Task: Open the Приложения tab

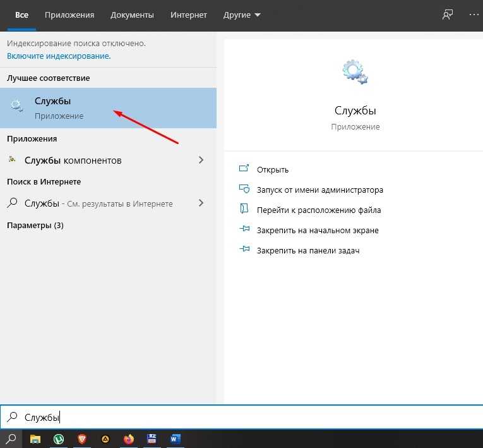Action: 69,15
